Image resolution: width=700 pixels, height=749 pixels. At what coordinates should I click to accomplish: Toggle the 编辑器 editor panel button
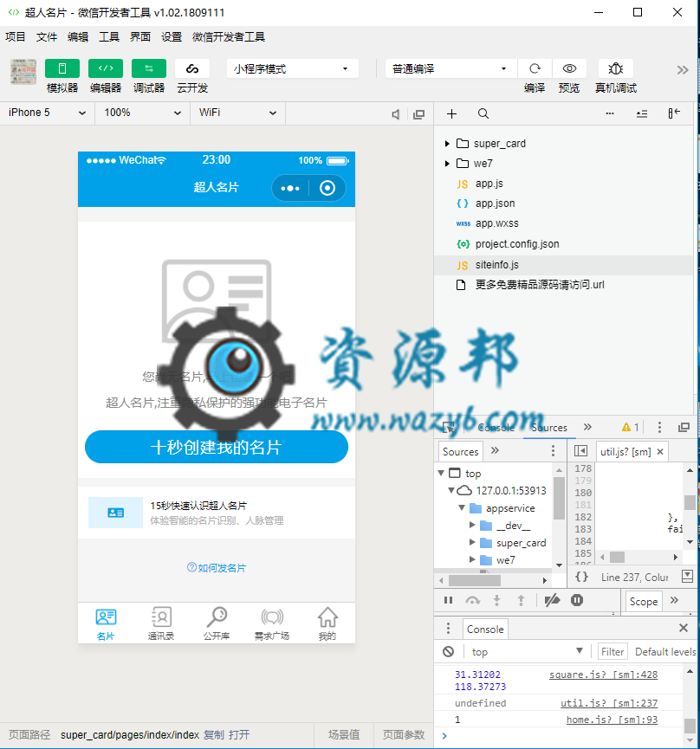click(x=106, y=68)
